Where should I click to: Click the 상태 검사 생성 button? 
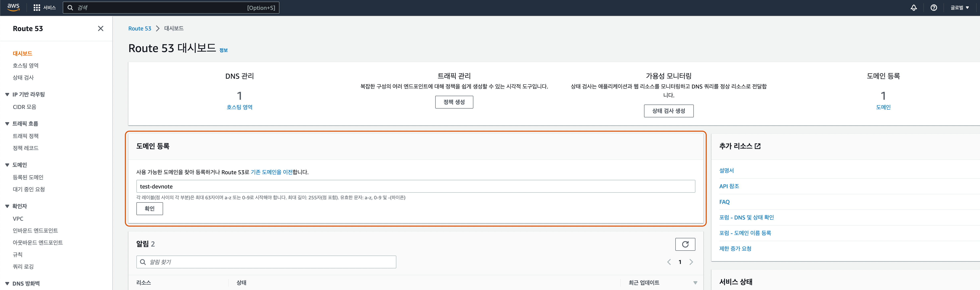(669, 111)
